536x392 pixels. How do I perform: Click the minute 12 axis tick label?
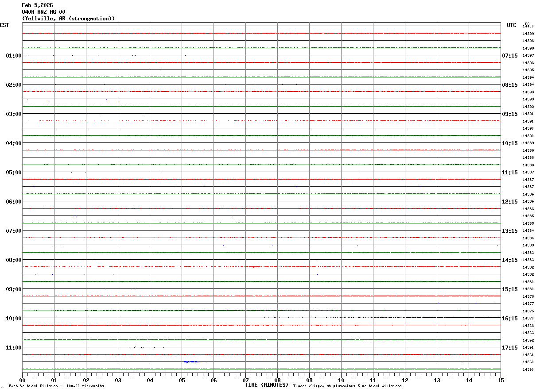click(405, 380)
